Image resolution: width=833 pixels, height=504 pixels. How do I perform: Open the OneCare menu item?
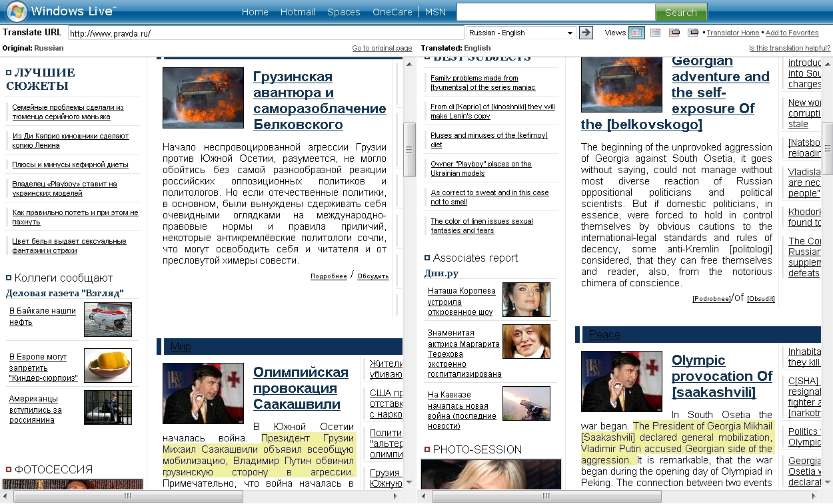click(392, 12)
